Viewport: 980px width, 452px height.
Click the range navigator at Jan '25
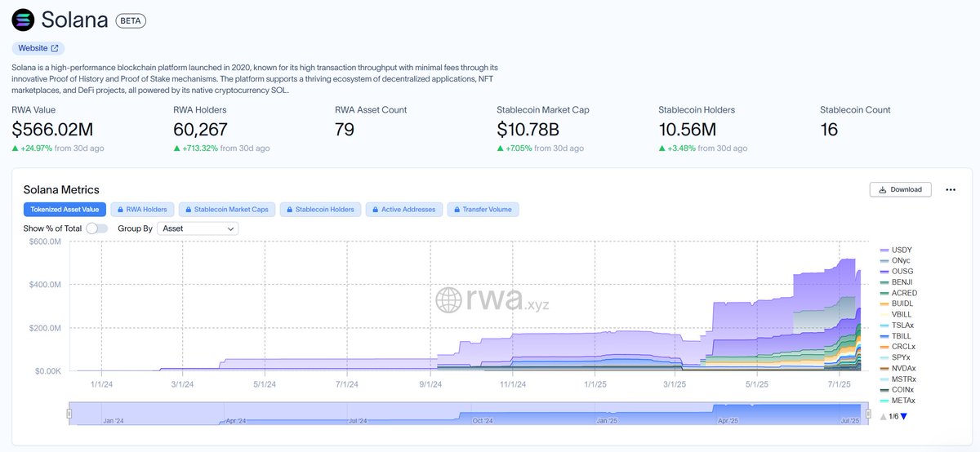(x=607, y=421)
